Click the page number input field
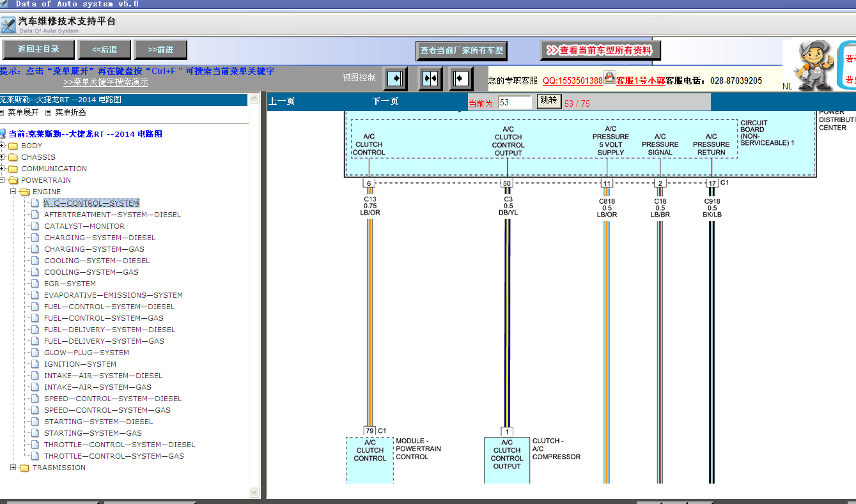The height and width of the screenshot is (504, 856). point(515,102)
